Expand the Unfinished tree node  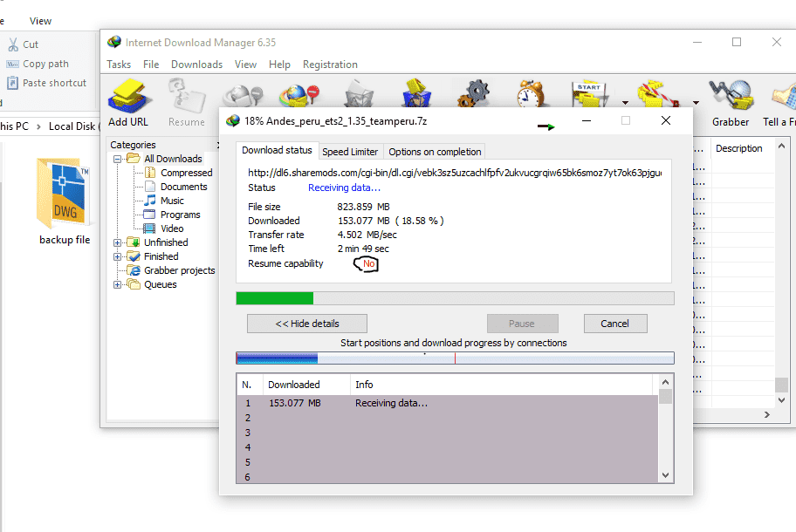click(x=117, y=242)
